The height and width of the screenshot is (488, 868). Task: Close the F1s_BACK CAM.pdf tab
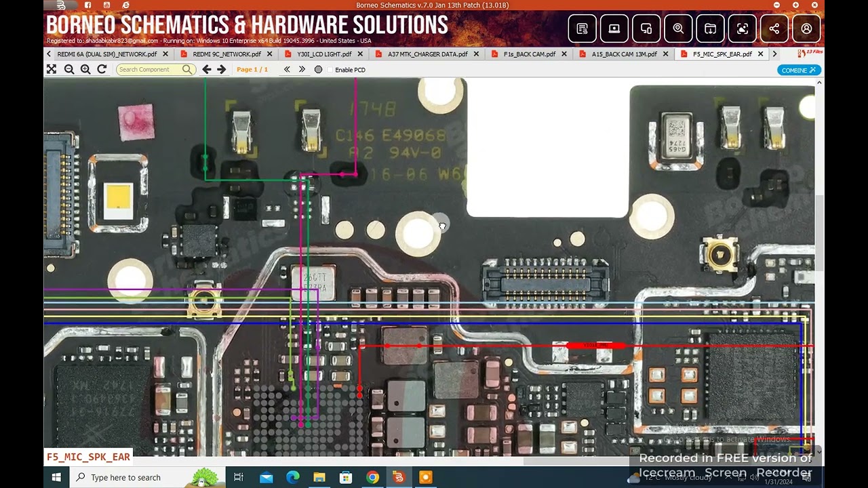(x=564, y=54)
